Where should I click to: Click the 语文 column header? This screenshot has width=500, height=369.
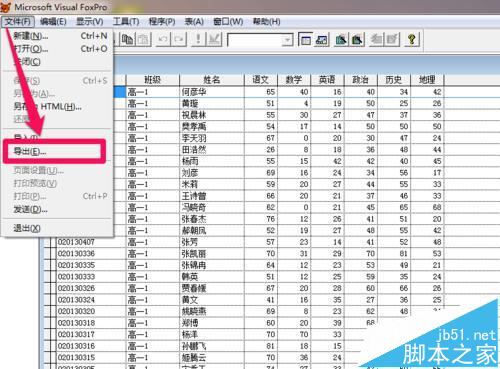click(x=261, y=80)
